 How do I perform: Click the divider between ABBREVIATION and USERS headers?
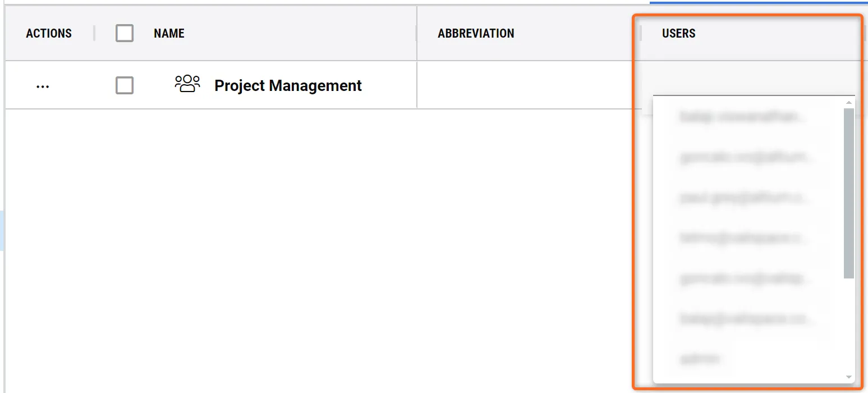tap(641, 34)
